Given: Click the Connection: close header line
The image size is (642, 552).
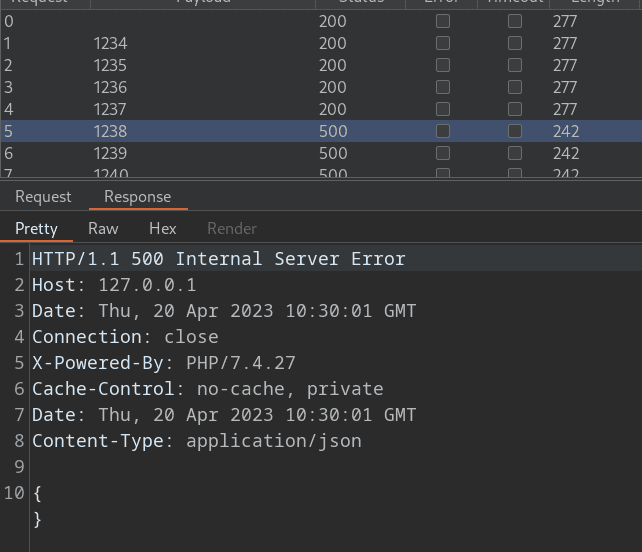Looking at the screenshot, I should tap(125, 337).
